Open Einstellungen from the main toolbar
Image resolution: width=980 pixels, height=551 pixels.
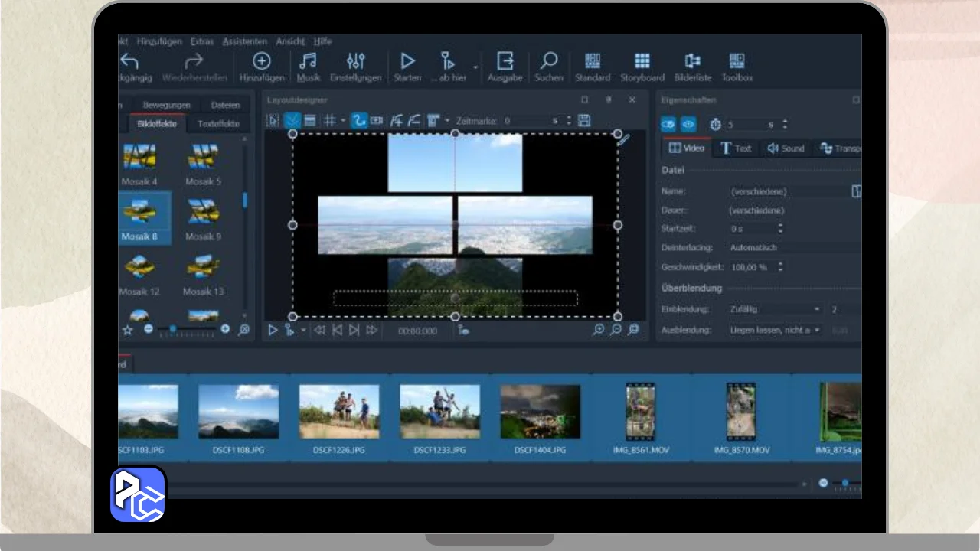[x=356, y=62]
